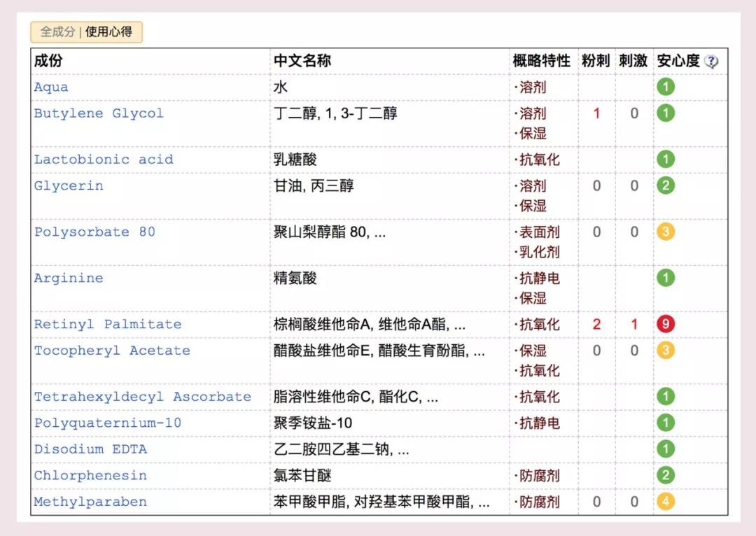Select the green safety badge 1 for Aqua
Screen dimensions: 756x536
(x=666, y=86)
